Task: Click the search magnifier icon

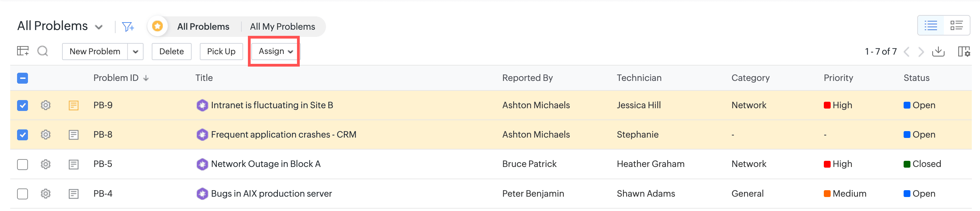Action: pos(43,52)
